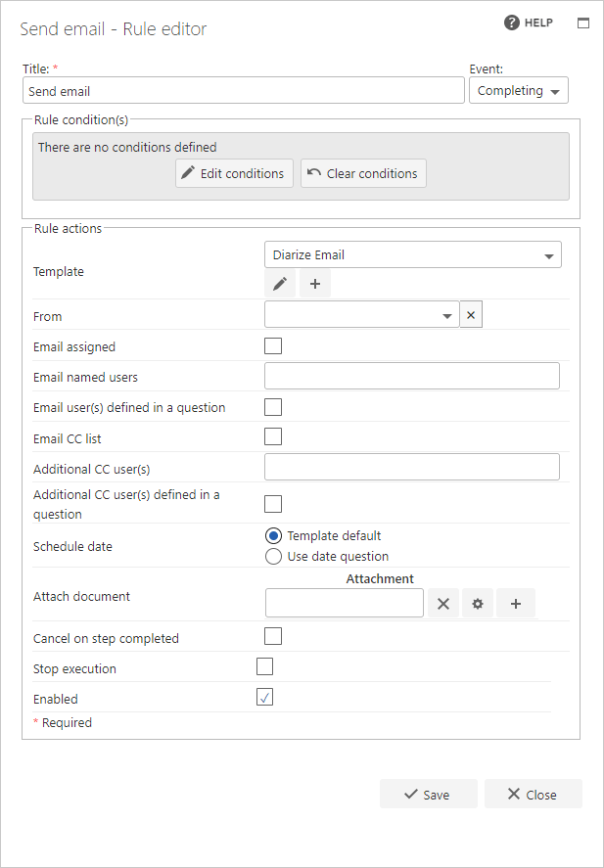This screenshot has width=604, height=868.
Task: Maximize the rule editor dialog
Action: point(583,23)
